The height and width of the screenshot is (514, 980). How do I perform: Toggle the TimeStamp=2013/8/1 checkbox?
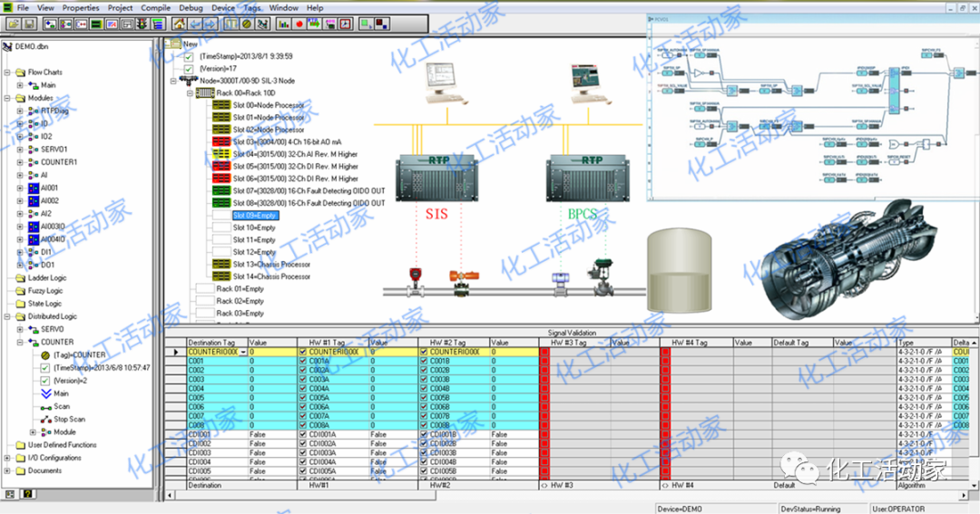189,57
